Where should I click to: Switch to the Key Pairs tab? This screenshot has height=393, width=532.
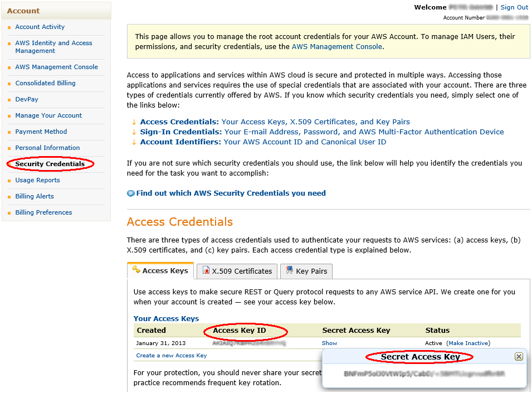click(x=311, y=271)
